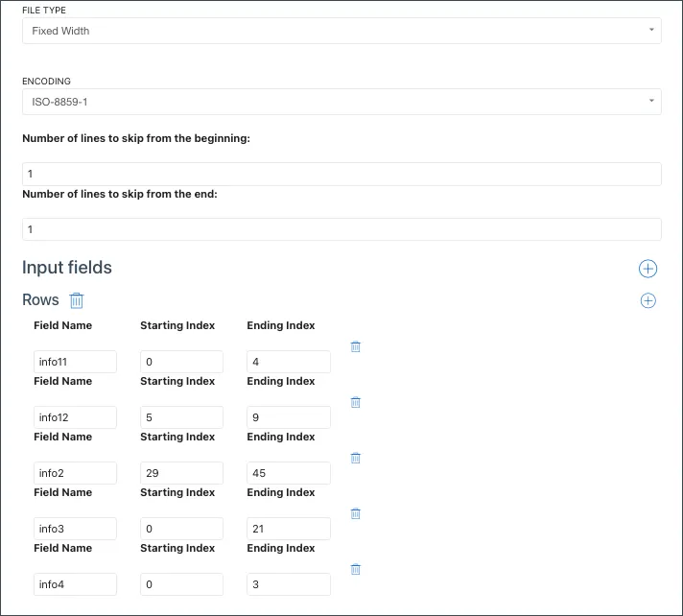Click the FILE TYPE label
This screenshot has height=616, width=683.
coord(44,10)
